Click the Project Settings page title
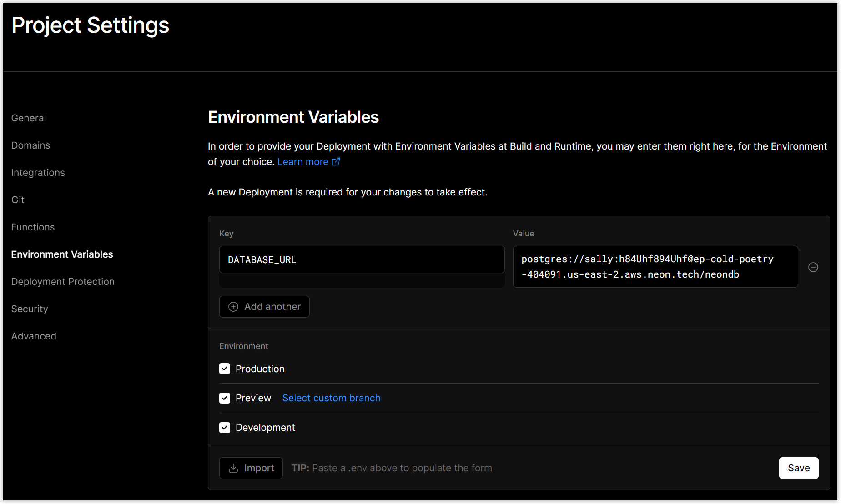The image size is (841, 504). [x=91, y=25]
